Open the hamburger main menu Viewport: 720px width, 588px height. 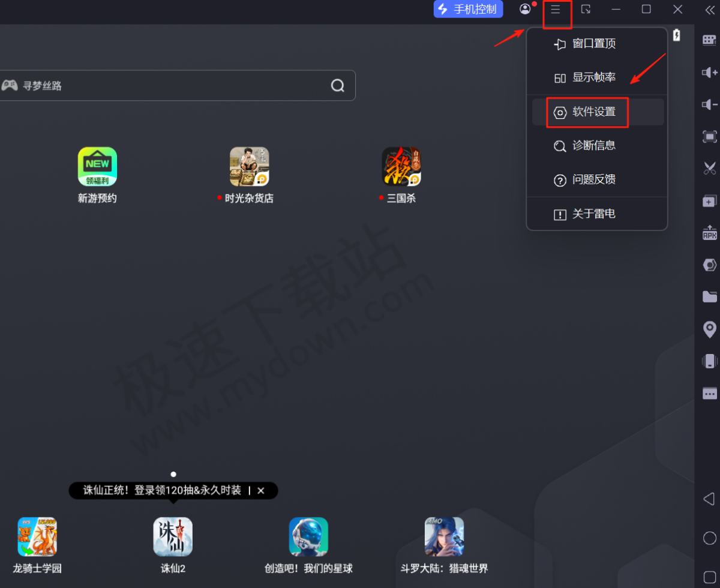pyautogui.click(x=556, y=10)
